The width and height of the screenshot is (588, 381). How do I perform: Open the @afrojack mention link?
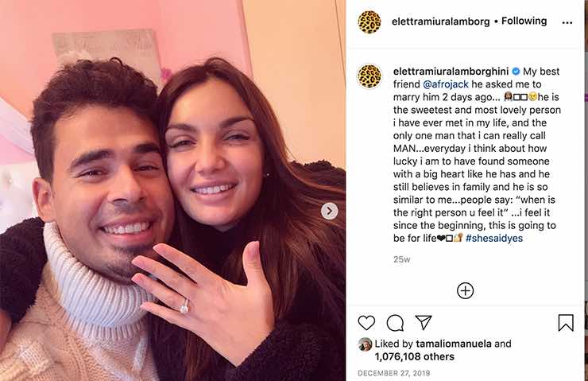click(446, 84)
